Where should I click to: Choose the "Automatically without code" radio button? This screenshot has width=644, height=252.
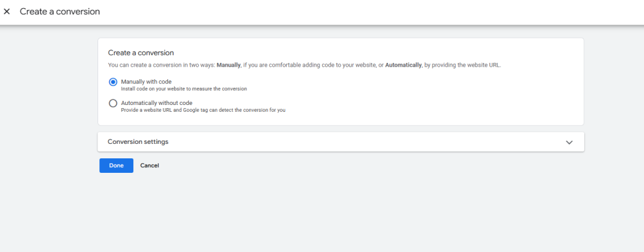click(x=113, y=103)
